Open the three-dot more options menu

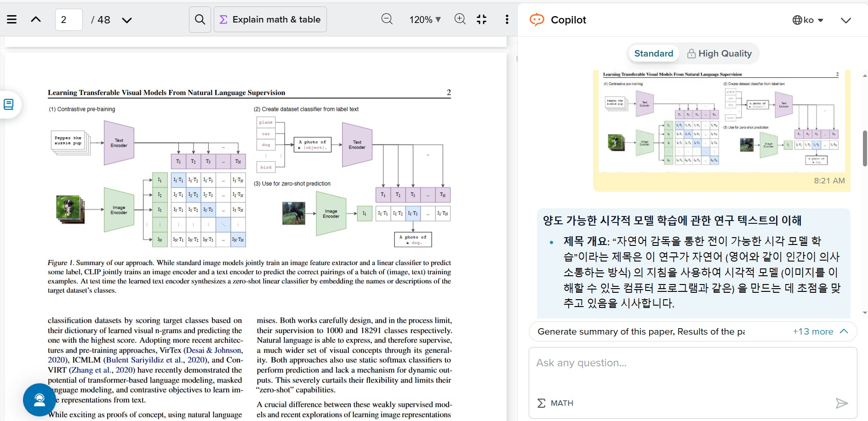pyautogui.click(x=507, y=19)
